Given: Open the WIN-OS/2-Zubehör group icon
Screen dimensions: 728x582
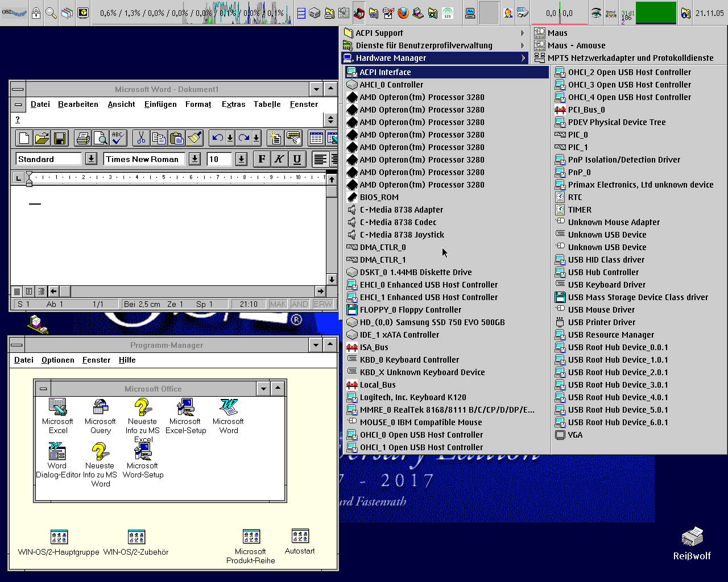Looking at the screenshot, I should pyautogui.click(x=136, y=542).
